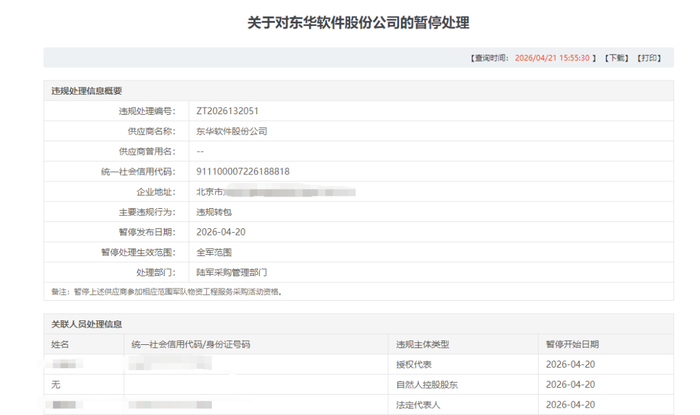Click the 无 name cell
Screen dimensions: 700x415
(55, 385)
